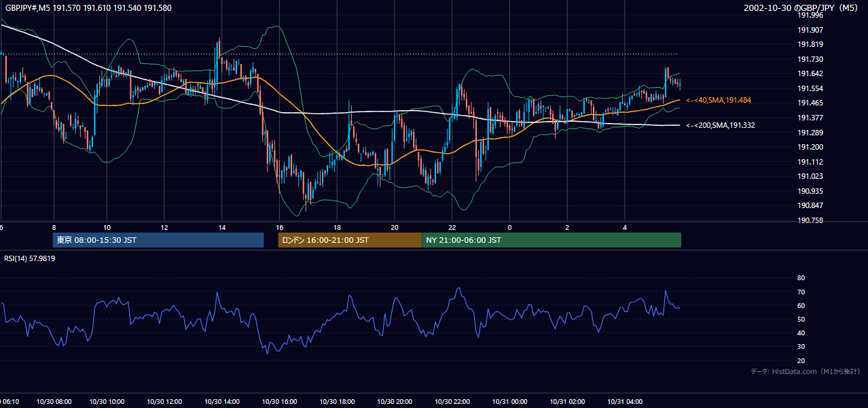Click price axis label 191.289
The image size is (868, 408).
[x=810, y=133]
